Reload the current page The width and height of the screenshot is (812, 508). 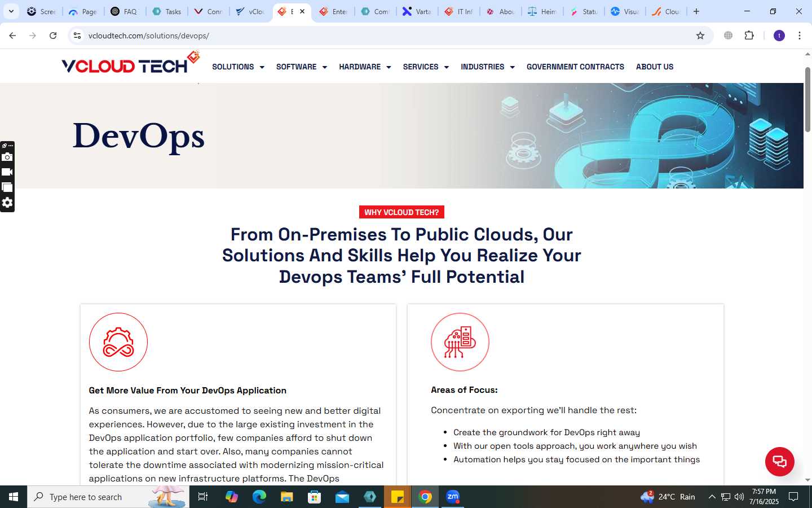coord(53,36)
